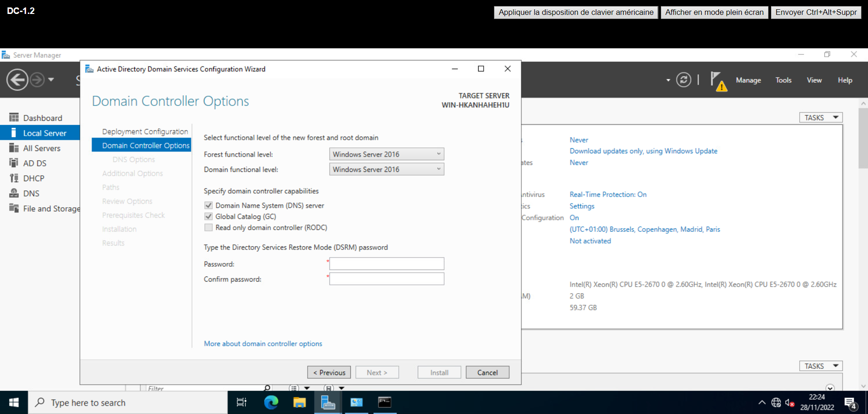Click the Dashboard icon in the sidebar

(x=14, y=118)
